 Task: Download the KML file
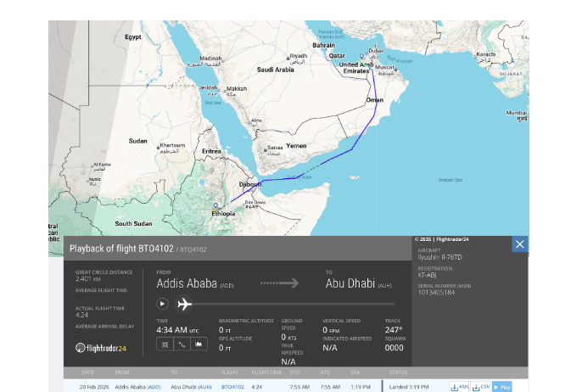[x=459, y=387]
